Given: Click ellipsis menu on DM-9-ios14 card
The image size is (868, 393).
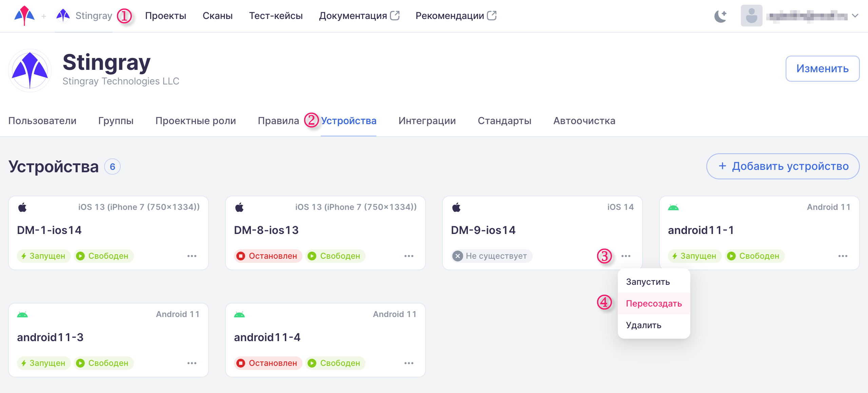Looking at the screenshot, I should (626, 256).
